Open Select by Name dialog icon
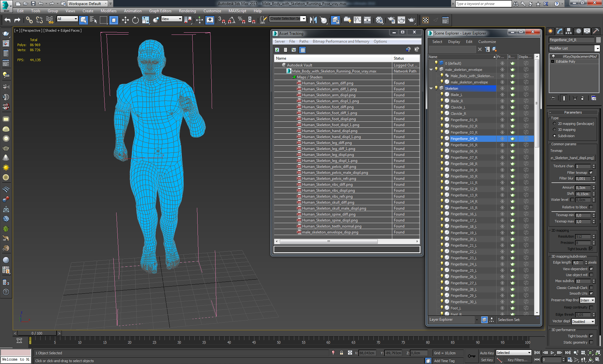603x364 pixels. click(x=93, y=20)
